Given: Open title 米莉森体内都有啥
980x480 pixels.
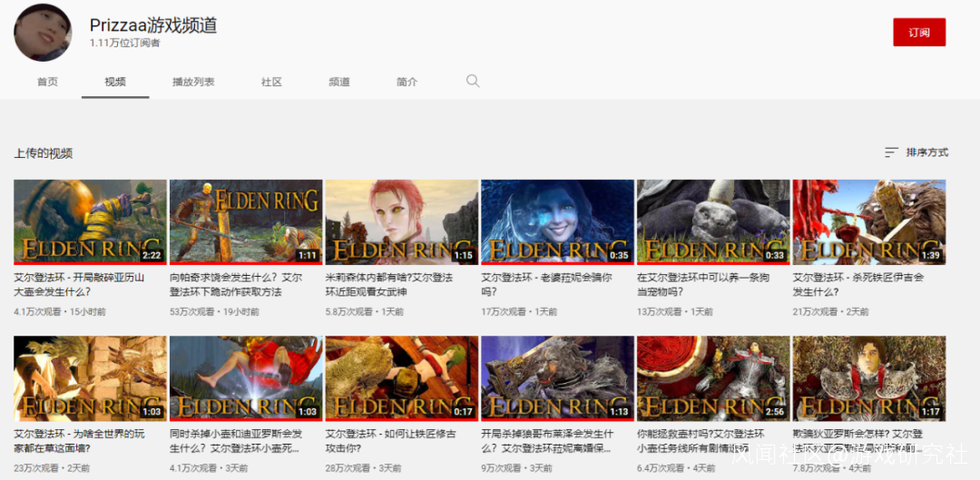Looking at the screenshot, I should click(x=388, y=284).
